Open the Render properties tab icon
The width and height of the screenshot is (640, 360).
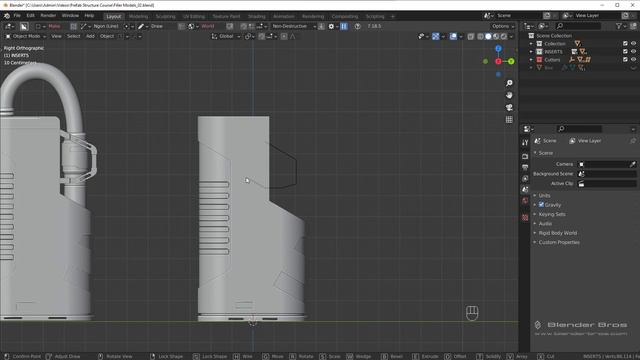[x=525, y=156]
